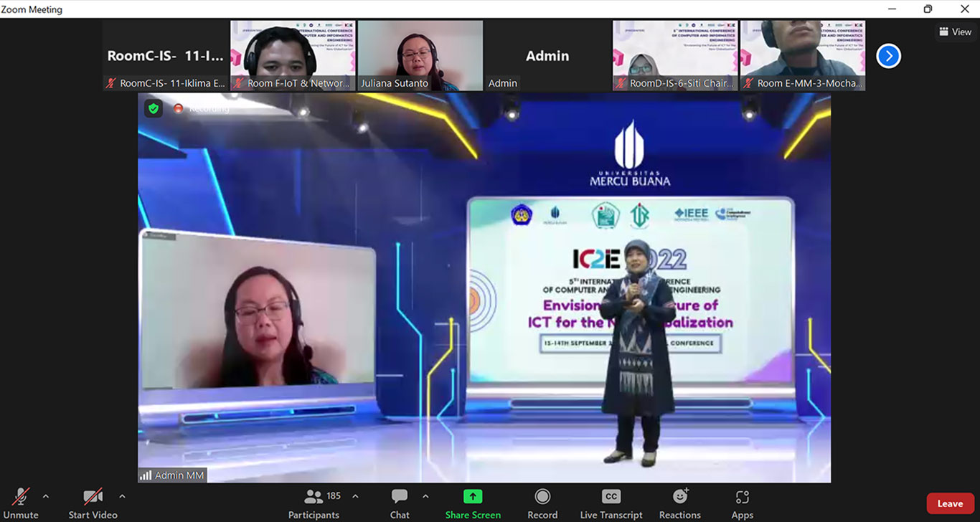Click the green encryption shield icon
This screenshot has width=980, height=522.
[x=153, y=108]
